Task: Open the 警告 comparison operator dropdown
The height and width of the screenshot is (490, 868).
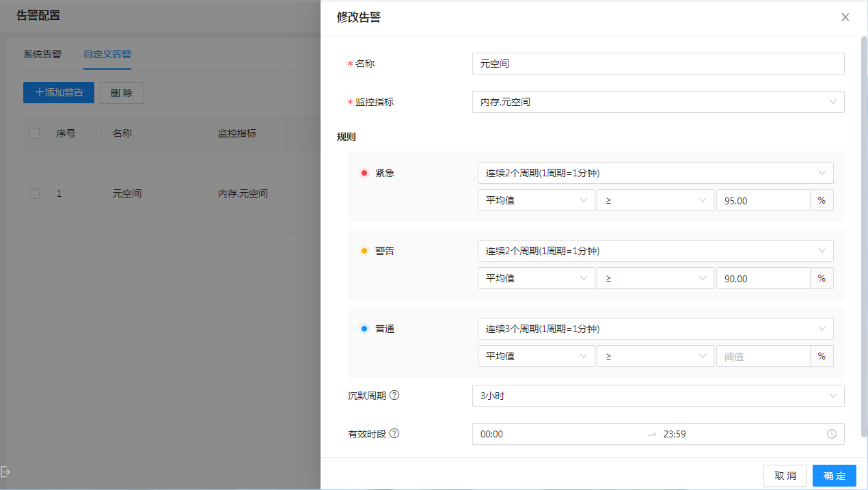Action: (655, 278)
